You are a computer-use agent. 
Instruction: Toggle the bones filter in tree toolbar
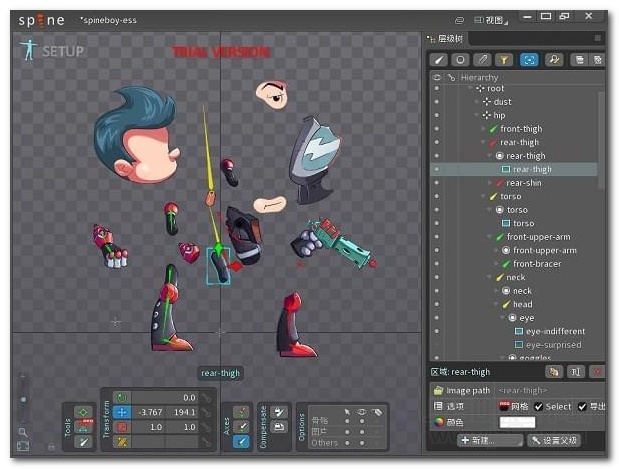(439, 60)
